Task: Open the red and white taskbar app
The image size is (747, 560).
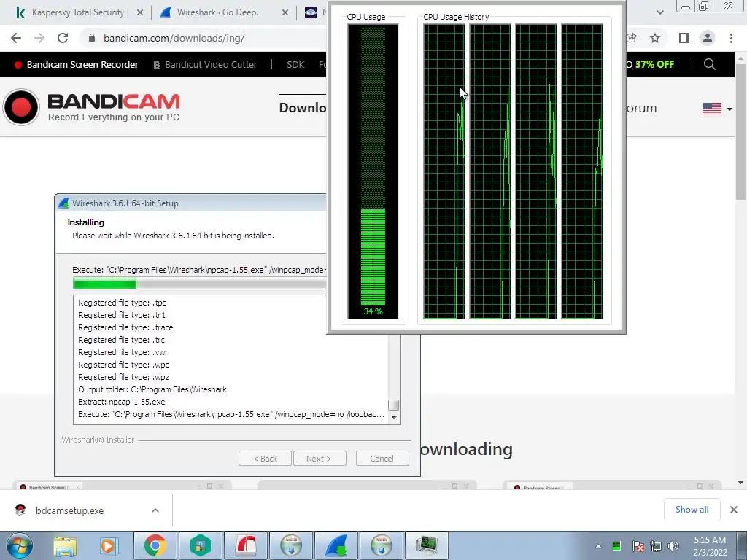Action: coord(246,545)
